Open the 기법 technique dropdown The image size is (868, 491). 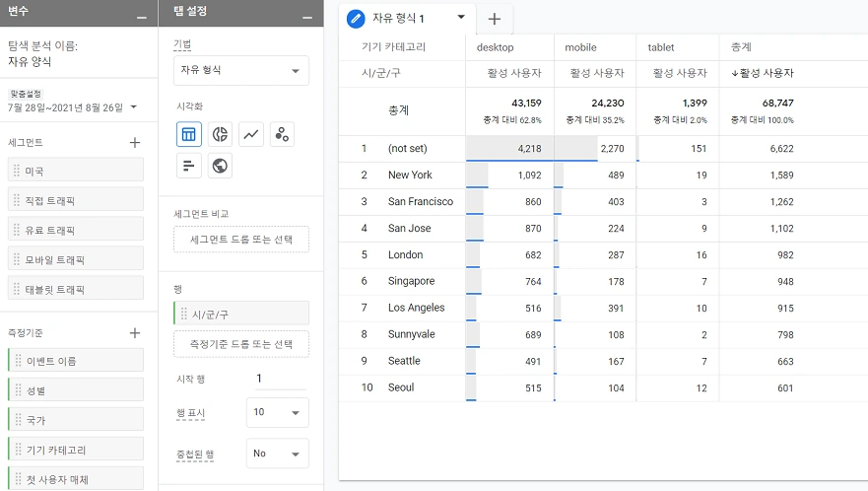241,70
